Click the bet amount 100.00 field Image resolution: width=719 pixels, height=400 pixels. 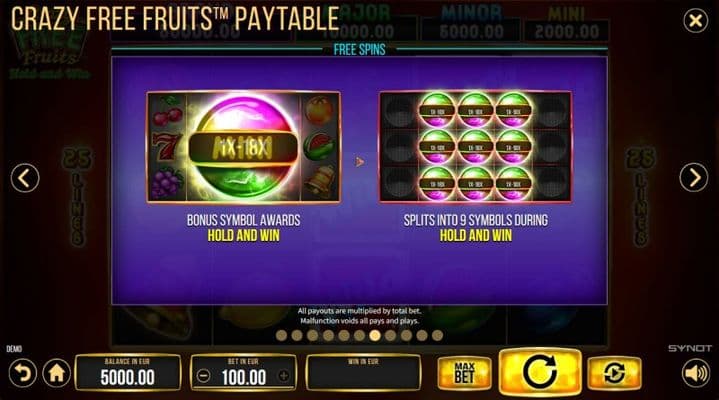[x=243, y=372]
